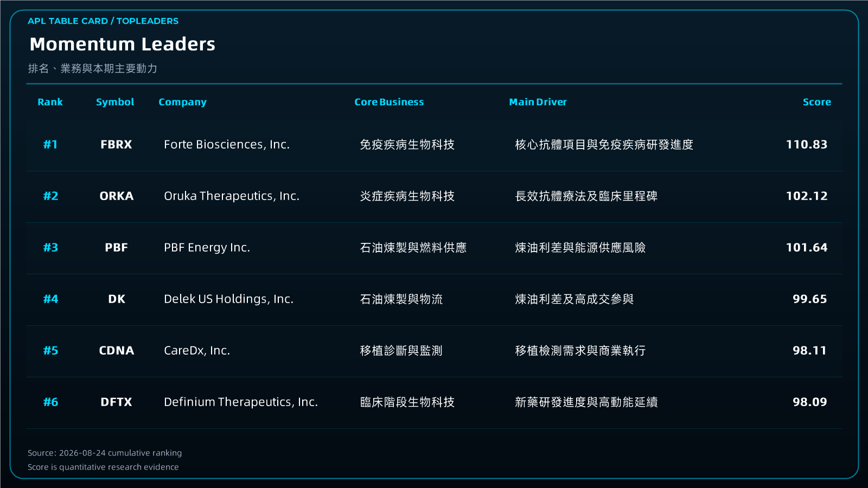Click 新藥研發進度與高動能延續 driver cell
Screen dimensions: 868x488
tap(586, 402)
